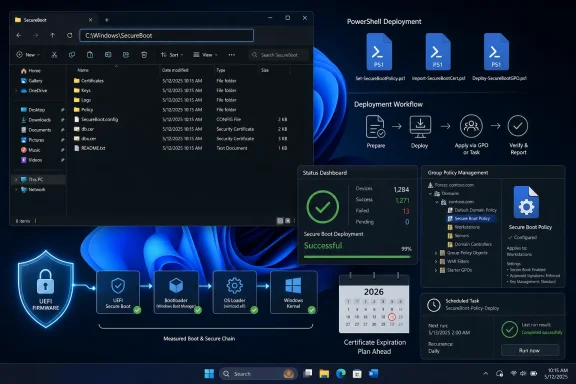Click the Copy icon in Explorer toolbar
This screenshot has width=576, height=384.
[x=72, y=55]
